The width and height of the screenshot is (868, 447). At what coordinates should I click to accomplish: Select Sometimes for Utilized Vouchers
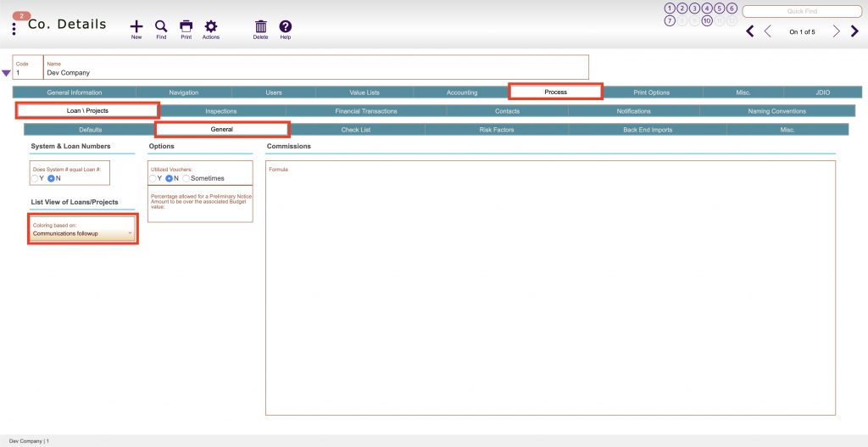(x=186, y=178)
